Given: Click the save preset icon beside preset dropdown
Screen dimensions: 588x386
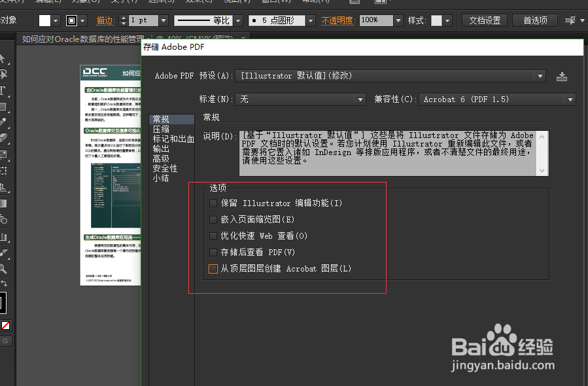Looking at the screenshot, I should click(x=561, y=77).
